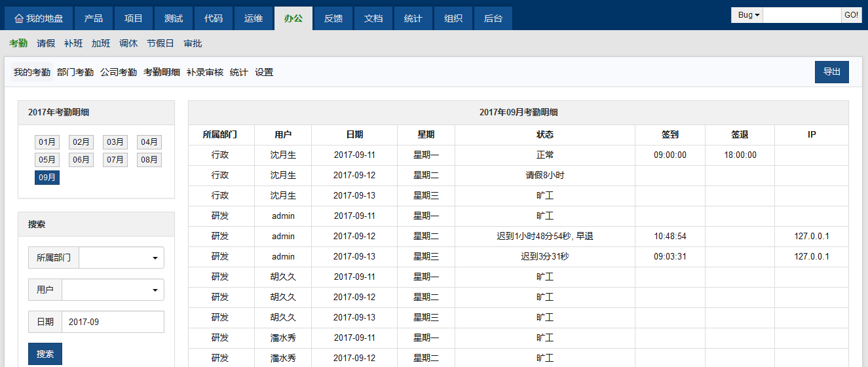The width and height of the screenshot is (868, 367).
Task: Open the Bug search type dropdown
Action: [x=747, y=15]
